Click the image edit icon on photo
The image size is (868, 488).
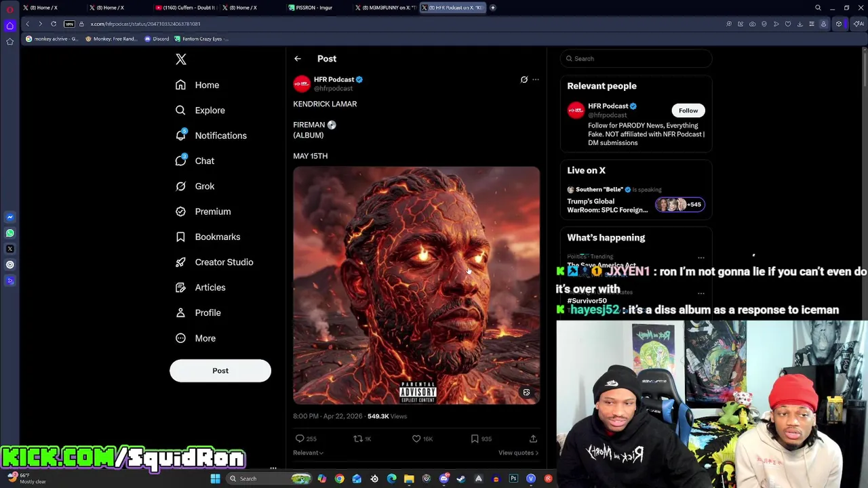tap(526, 392)
